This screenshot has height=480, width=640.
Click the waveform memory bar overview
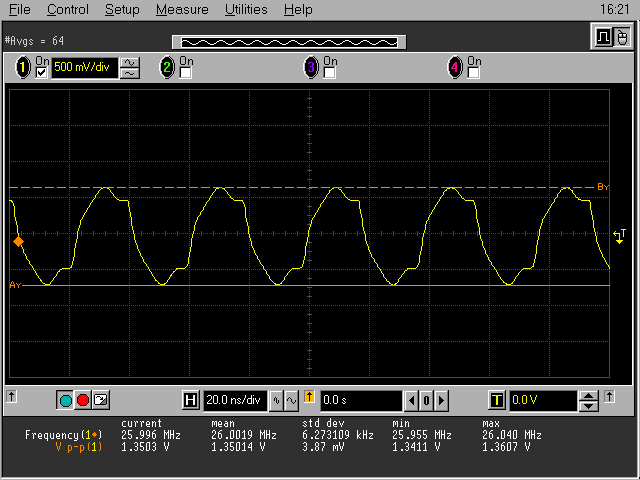click(290, 41)
